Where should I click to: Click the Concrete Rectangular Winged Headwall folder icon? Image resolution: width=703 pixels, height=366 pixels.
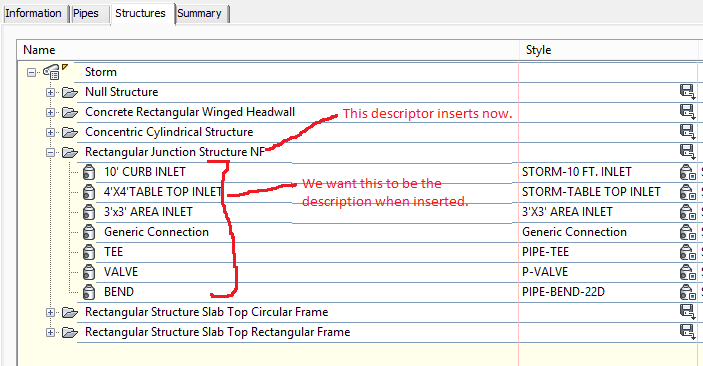click(x=69, y=112)
